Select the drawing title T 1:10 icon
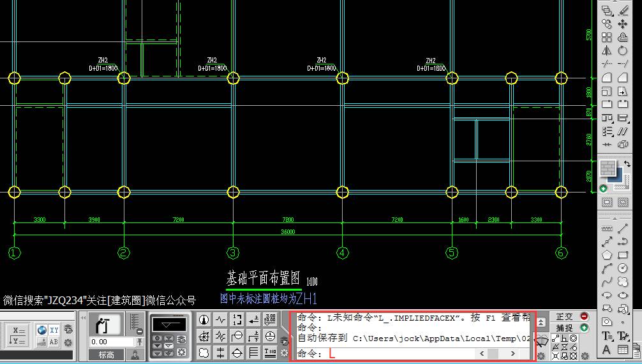The width and height of the screenshot is (642, 364). (x=270, y=352)
